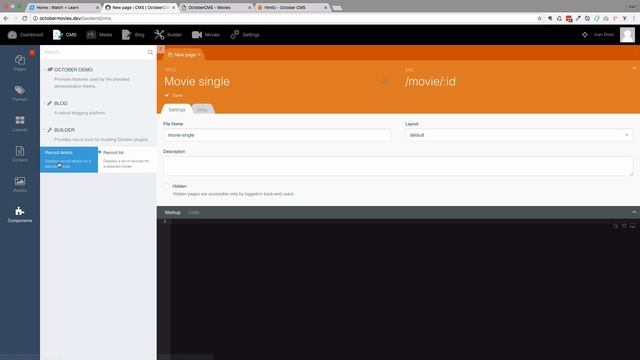Open the Chrome three-dot menu
This screenshot has height=360, width=640.
(634, 18)
